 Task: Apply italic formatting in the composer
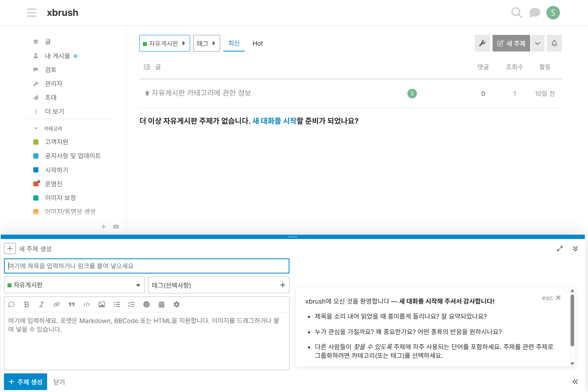click(x=41, y=304)
